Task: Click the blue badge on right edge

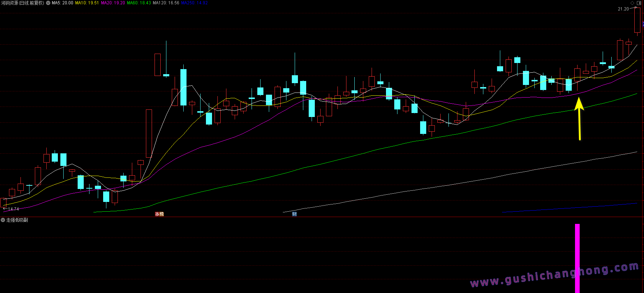Action: [643, 24]
